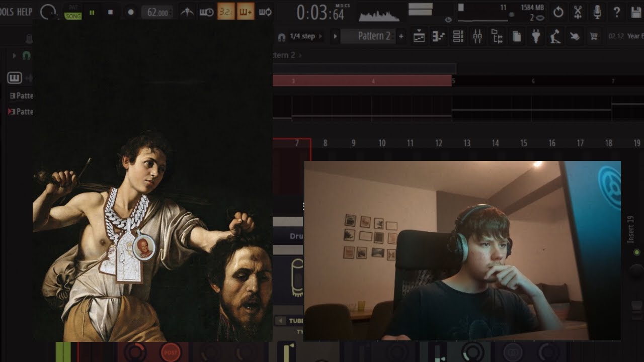Select mixer insert 19 number
Screen dimensions: 644x362
(637, 144)
